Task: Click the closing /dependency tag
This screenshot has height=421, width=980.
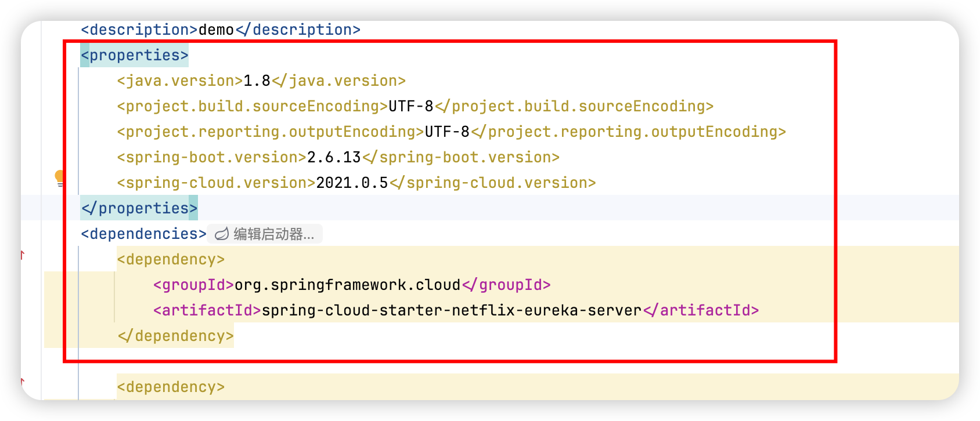Action: 175,336
